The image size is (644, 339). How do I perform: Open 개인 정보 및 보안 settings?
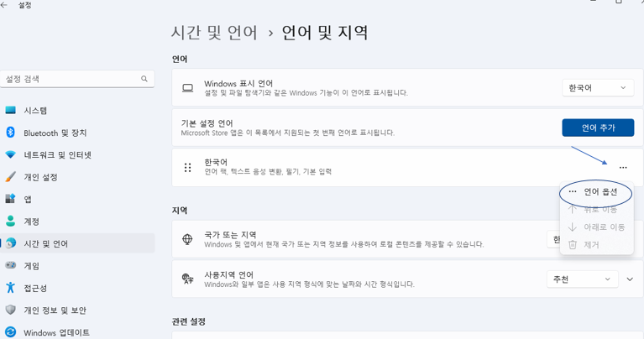tap(55, 310)
